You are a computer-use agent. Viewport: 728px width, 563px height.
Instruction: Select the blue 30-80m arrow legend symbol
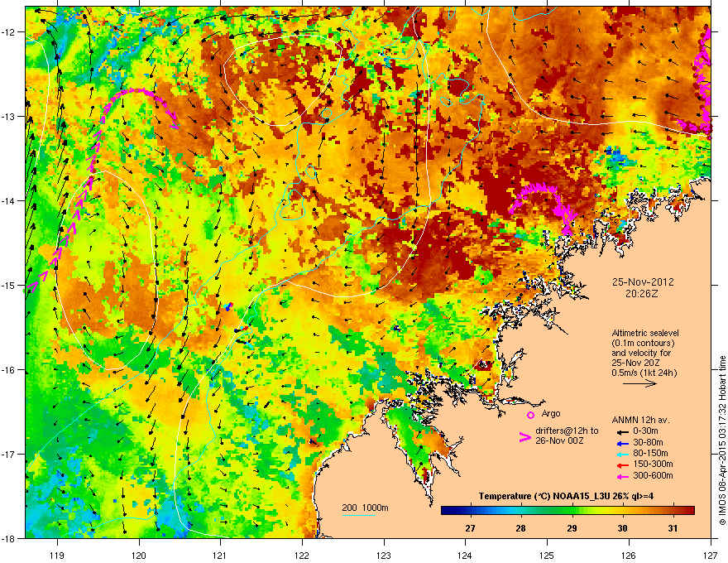coord(623,443)
